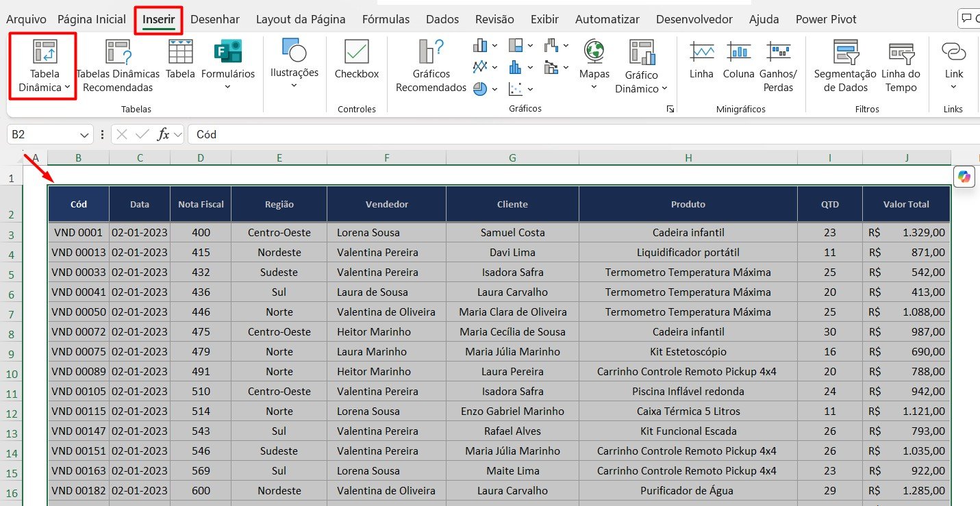Insert a Linha sparkline

(x=701, y=60)
